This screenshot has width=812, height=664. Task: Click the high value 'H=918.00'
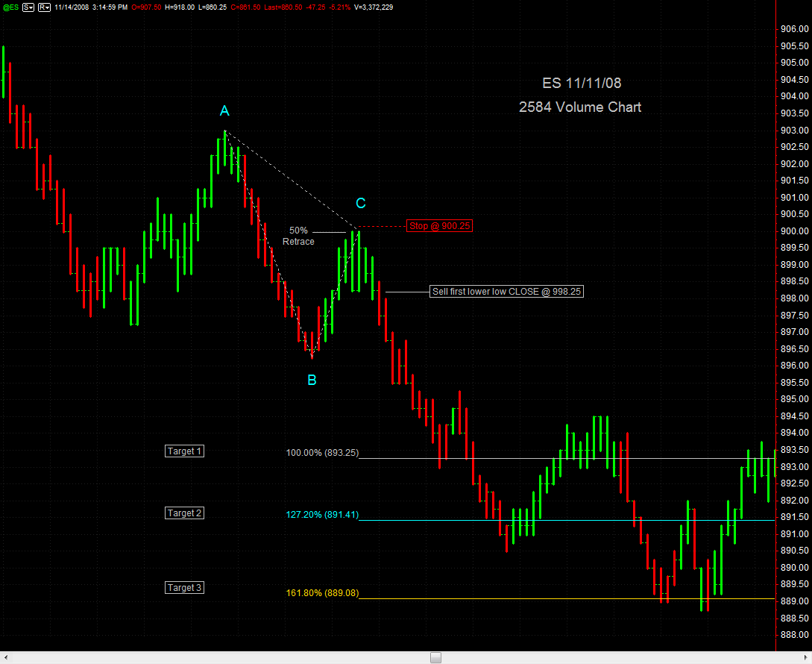pyautogui.click(x=180, y=7)
